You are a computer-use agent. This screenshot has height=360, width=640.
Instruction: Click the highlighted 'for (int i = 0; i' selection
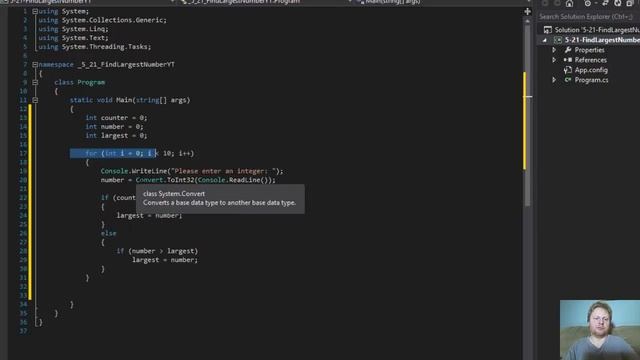[113, 153]
